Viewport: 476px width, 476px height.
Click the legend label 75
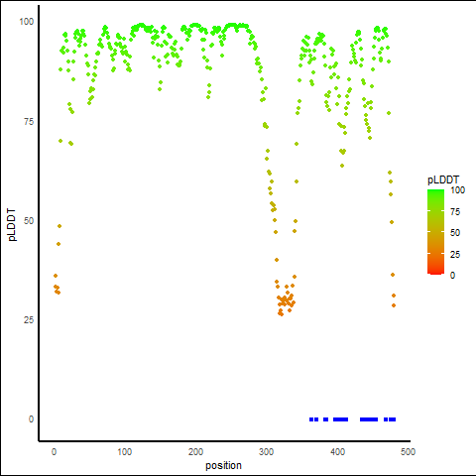pyautogui.click(x=455, y=212)
